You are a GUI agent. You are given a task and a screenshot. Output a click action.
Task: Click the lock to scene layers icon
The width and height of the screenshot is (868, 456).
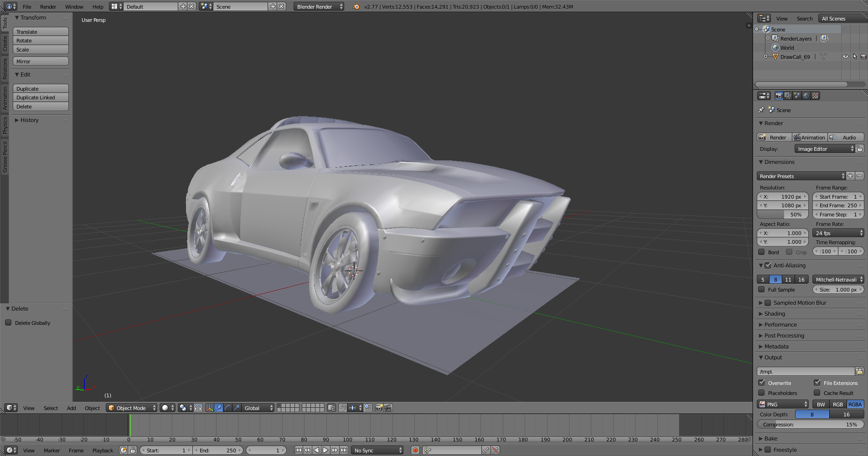(x=331, y=408)
